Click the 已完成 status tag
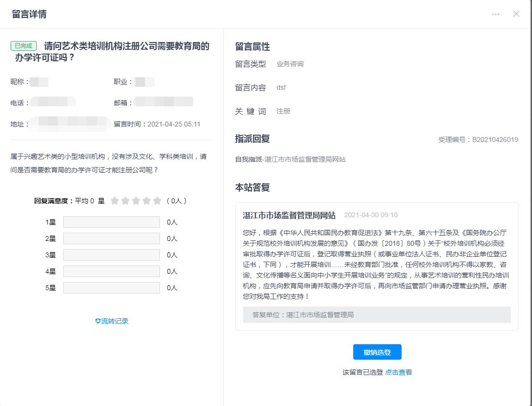This screenshot has height=406, width=532. (x=24, y=46)
